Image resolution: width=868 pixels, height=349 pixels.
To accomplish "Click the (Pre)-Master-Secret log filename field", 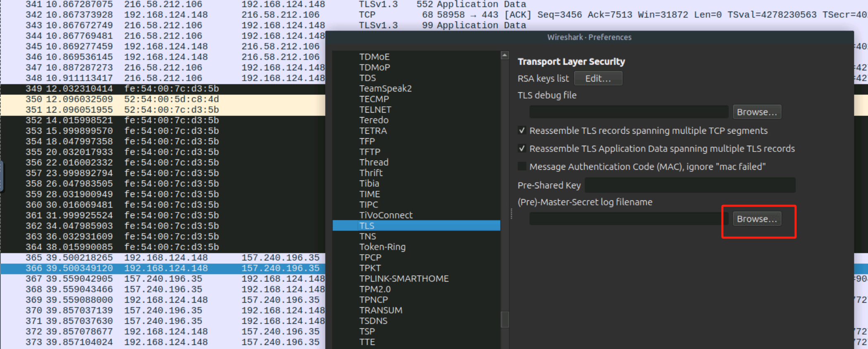I will point(629,219).
